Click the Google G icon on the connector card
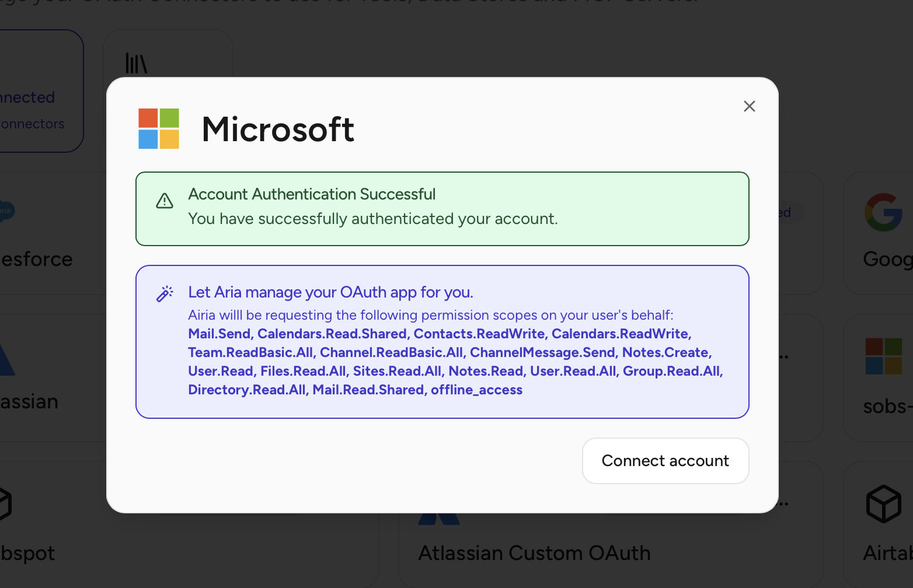913x588 pixels. [883, 212]
